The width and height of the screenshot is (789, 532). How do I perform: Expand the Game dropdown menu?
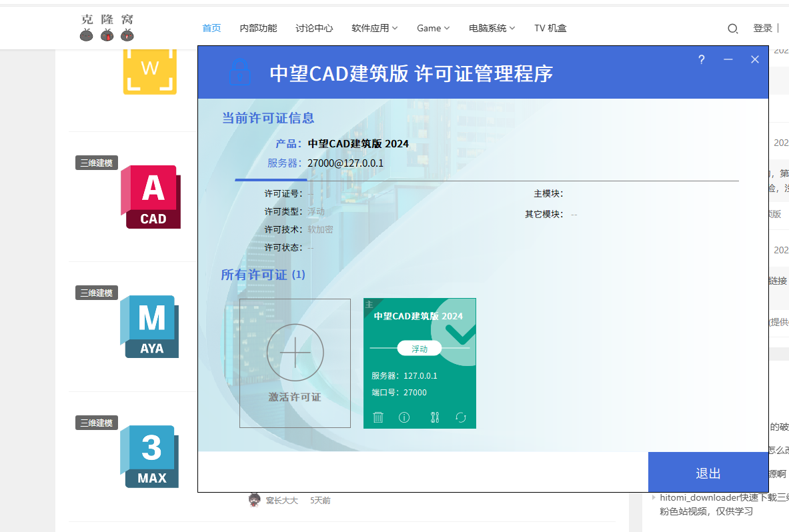click(434, 28)
